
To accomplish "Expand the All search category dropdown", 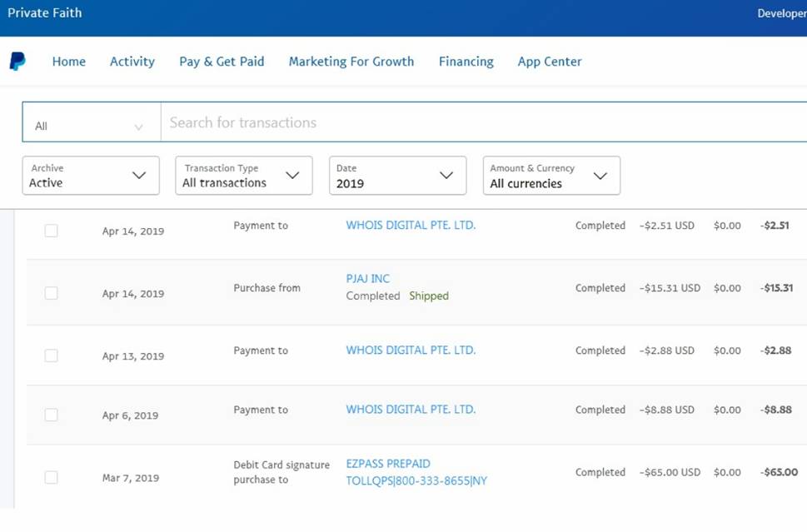I will (91, 122).
